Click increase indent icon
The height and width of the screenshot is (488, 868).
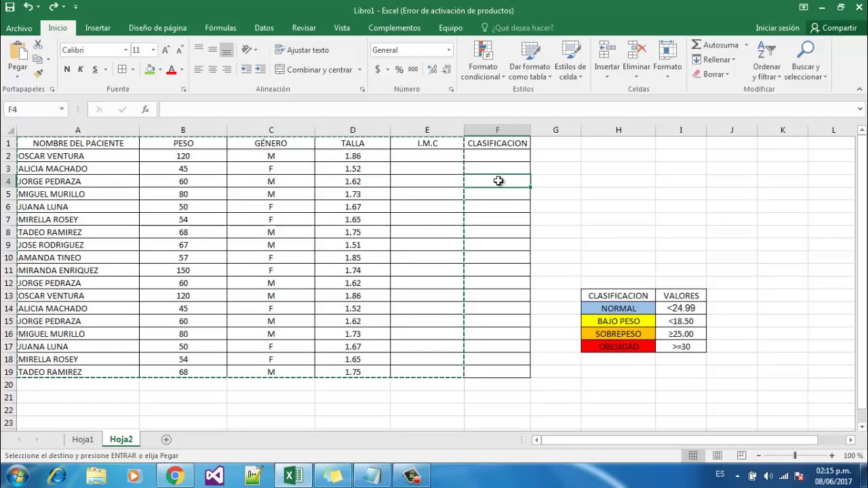[x=260, y=69]
